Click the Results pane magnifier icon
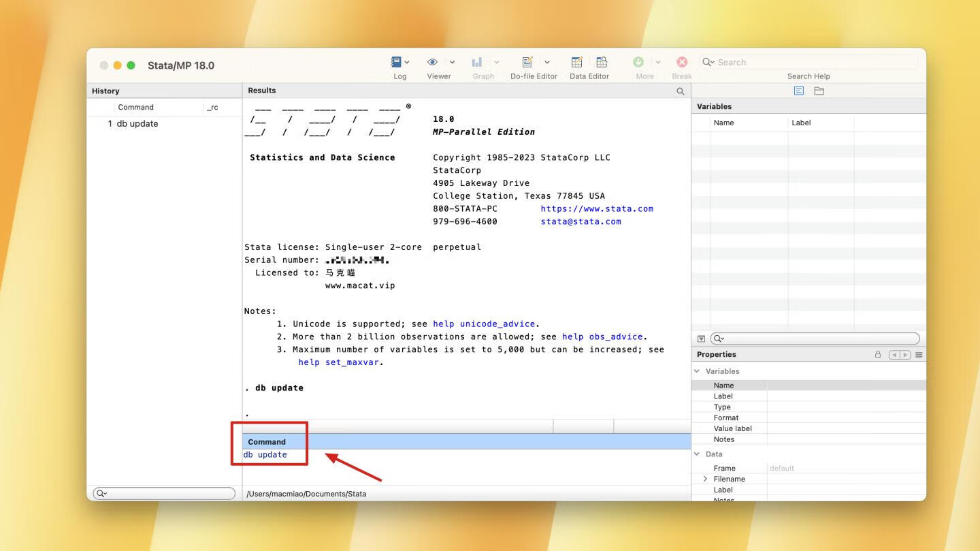 [x=680, y=91]
